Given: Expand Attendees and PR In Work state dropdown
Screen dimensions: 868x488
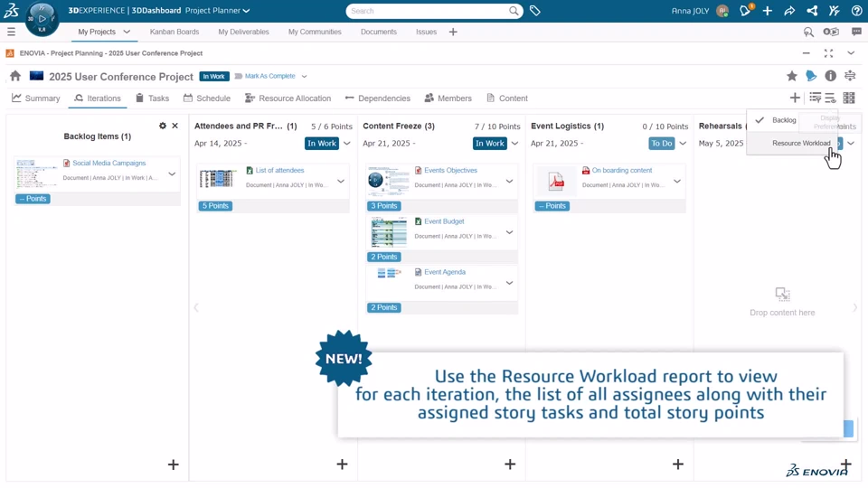Looking at the screenshot, I should [347, 144].
